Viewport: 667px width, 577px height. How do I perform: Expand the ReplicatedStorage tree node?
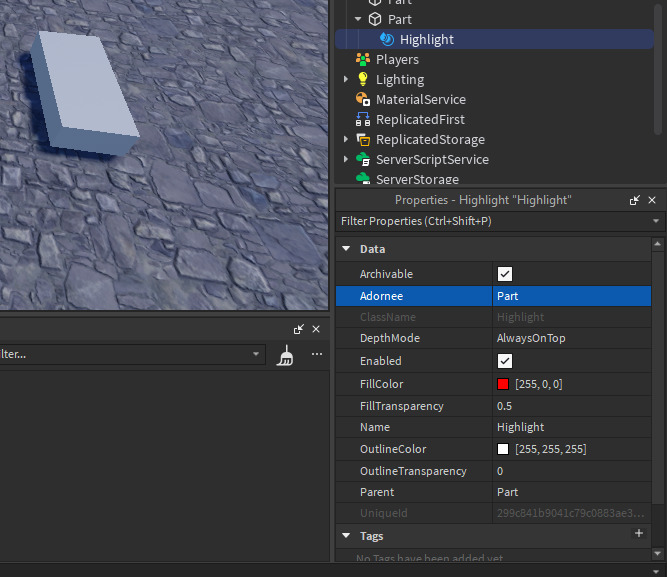[x=346, y=140]
